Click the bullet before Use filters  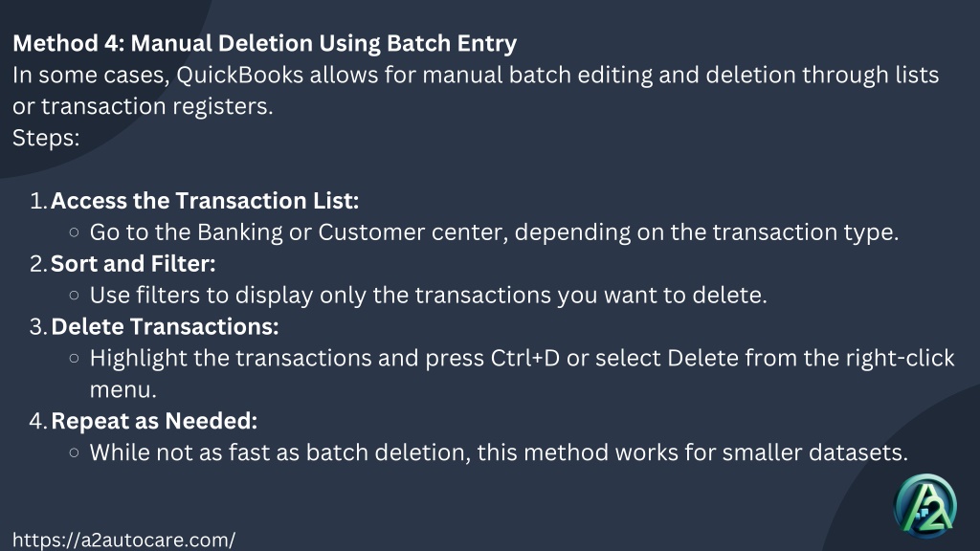[75, 295]
